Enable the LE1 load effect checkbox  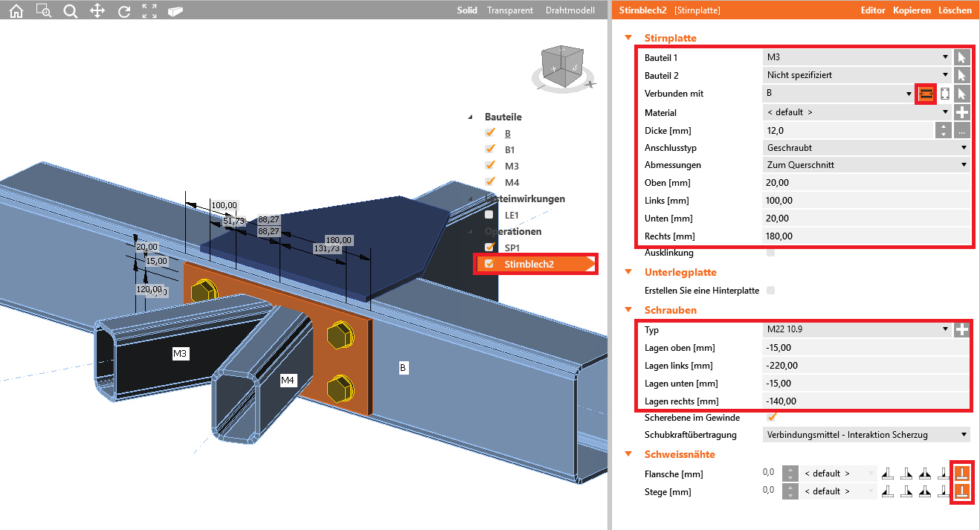[x=489, y=215]
